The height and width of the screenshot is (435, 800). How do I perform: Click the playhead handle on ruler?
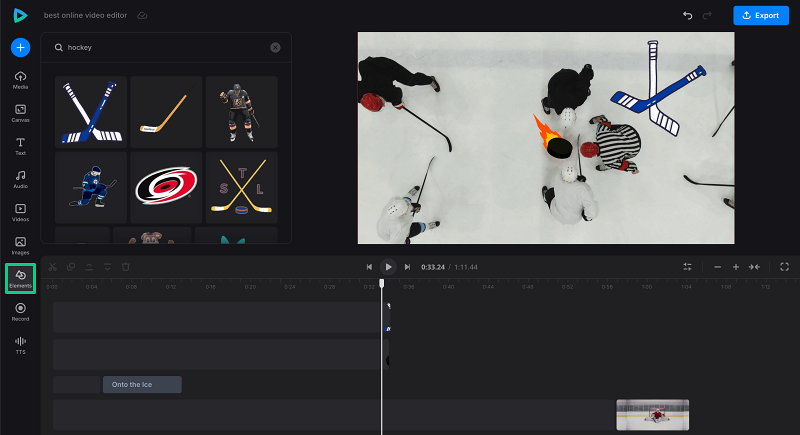point(382,283)
